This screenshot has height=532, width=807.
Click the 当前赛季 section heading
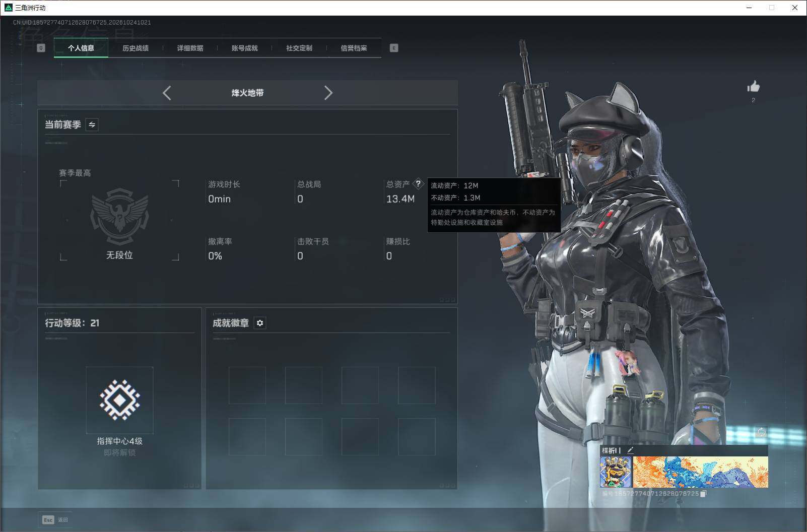[x=63, y=124]
